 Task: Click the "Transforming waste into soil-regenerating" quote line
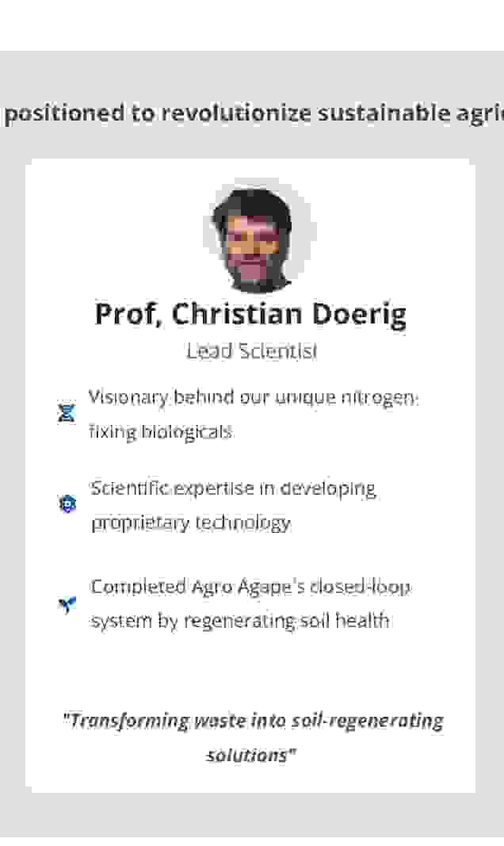(x=253, y=721)
